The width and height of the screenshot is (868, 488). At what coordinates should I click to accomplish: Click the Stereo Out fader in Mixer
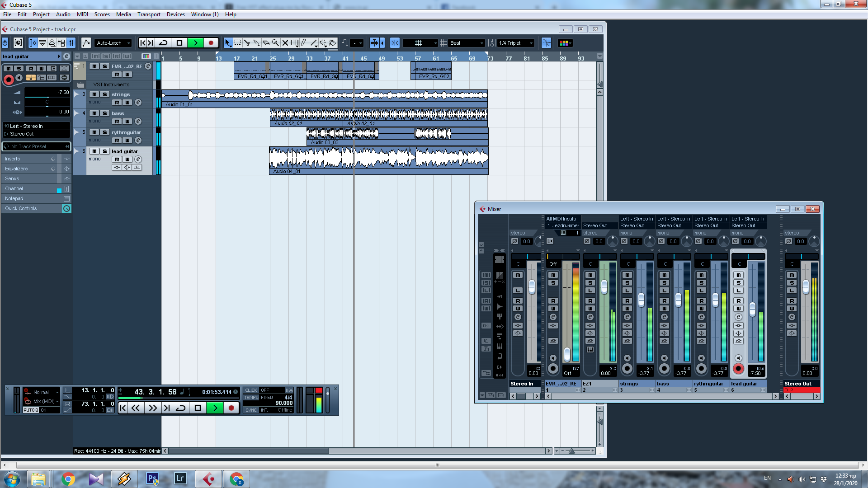[806, 286]
